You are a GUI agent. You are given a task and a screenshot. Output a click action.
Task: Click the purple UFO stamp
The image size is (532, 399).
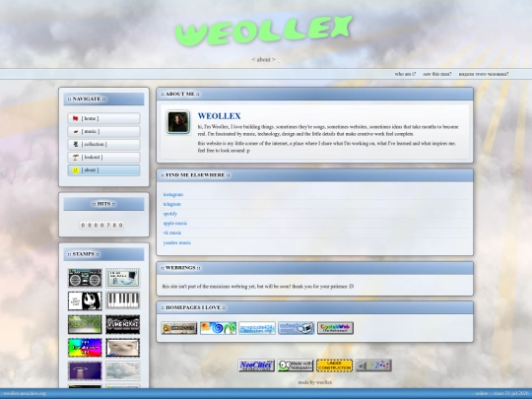85,370
